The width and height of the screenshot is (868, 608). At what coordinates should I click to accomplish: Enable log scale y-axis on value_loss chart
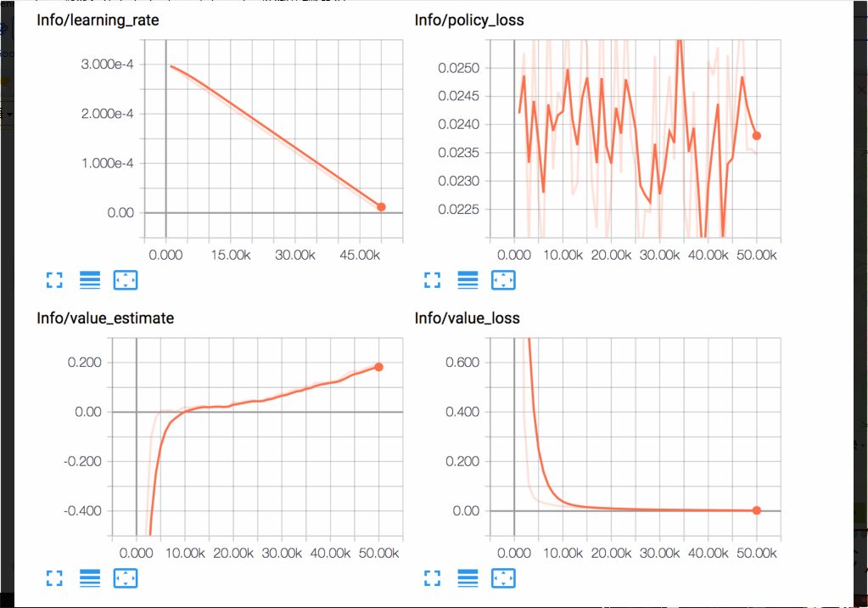click(x=468, y=578)
